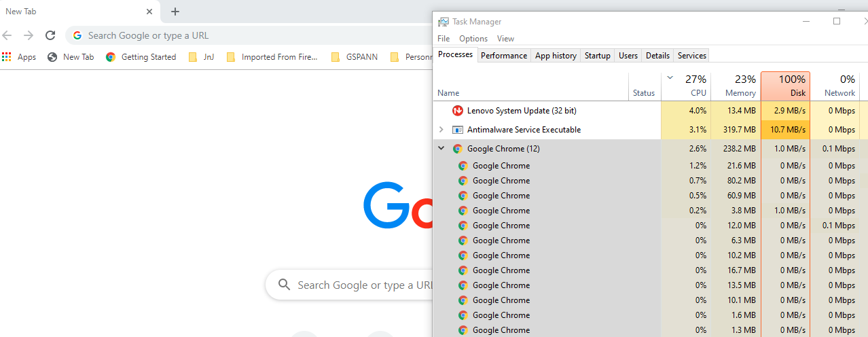
Task: Close the New Tab browser tab
Action: (x=149, y=12)
